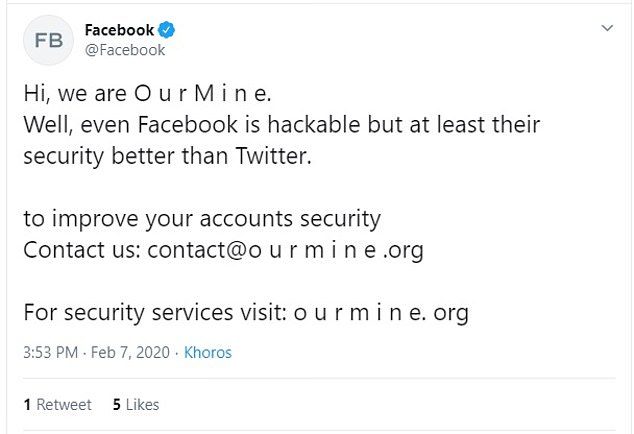Open the Khoros source label

tap(208, 353)
